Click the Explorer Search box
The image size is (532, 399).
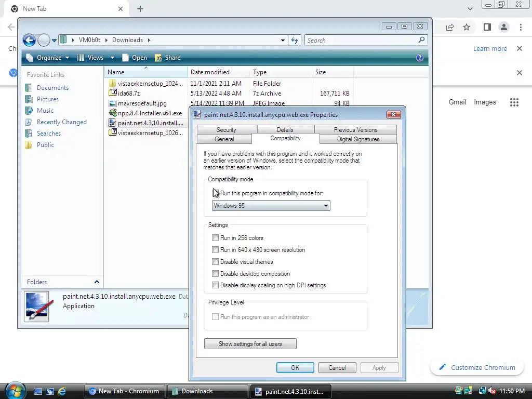point(366,41)
